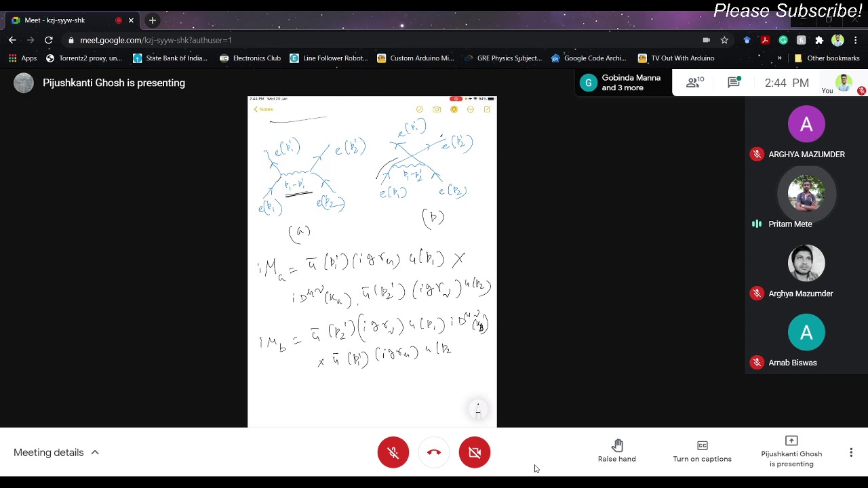The width and height of the screenshot is (868, 488).
Task: Open the Adobe Acrobat extension
Action: click(x=765, y=40)
